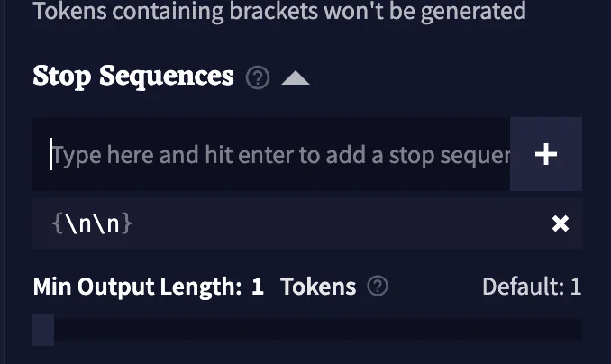Click the closing brace of {\n\n} entry

click(x=127, y=223)
